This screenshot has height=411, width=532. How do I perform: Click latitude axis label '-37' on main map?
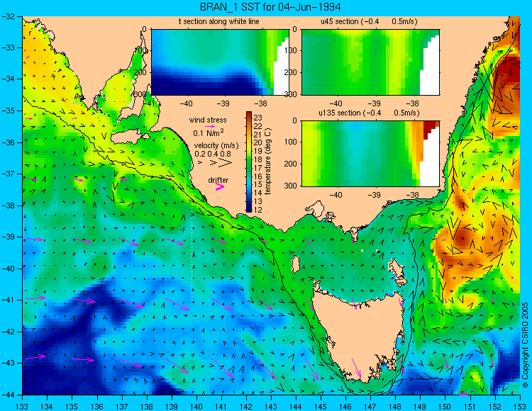coord(8,174)
